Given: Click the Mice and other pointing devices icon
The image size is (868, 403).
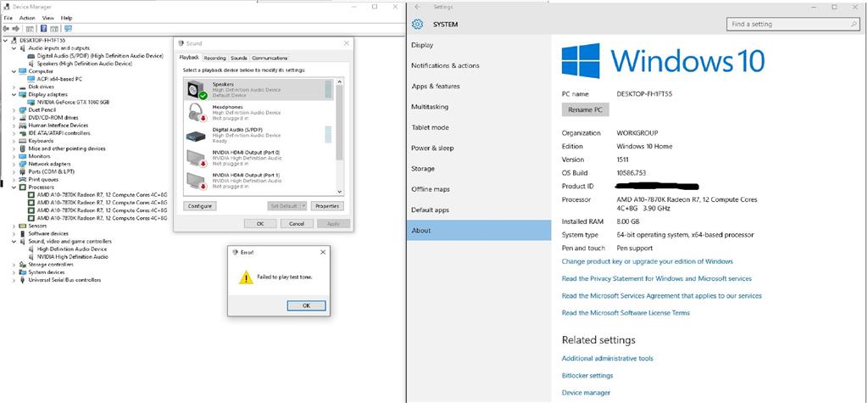Looking at the screenshot, I should point(22,148).
